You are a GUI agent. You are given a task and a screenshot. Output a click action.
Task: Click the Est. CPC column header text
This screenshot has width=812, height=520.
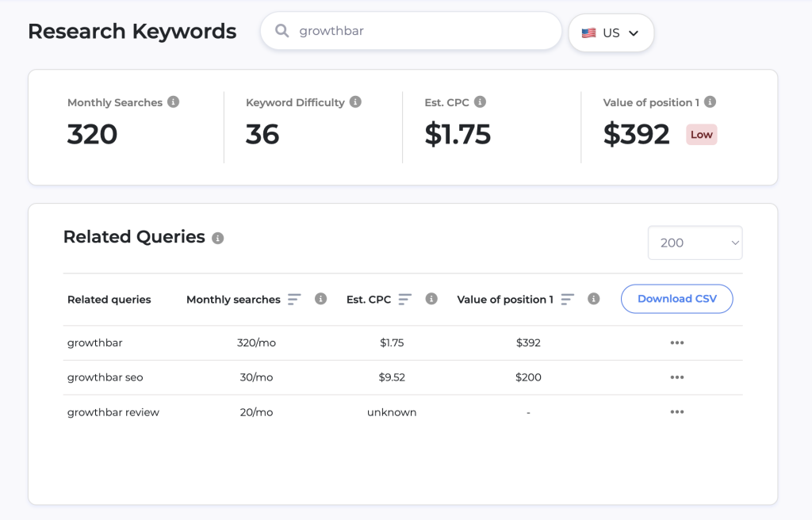(x=369, y=300)
